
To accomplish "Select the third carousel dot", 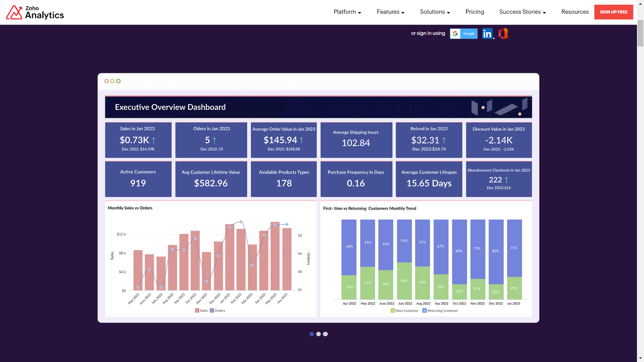I will [x=325, y=334].
